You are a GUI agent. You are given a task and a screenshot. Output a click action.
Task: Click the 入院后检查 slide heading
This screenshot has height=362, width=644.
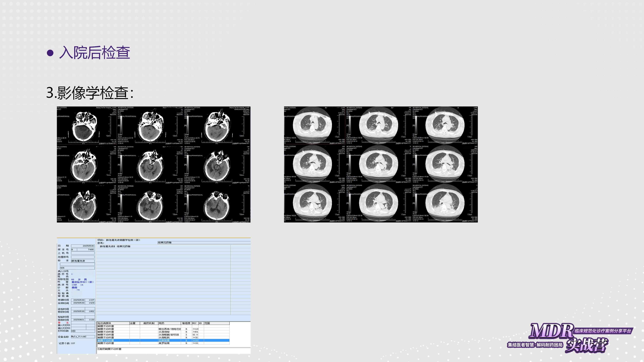[x=94, y=53]
